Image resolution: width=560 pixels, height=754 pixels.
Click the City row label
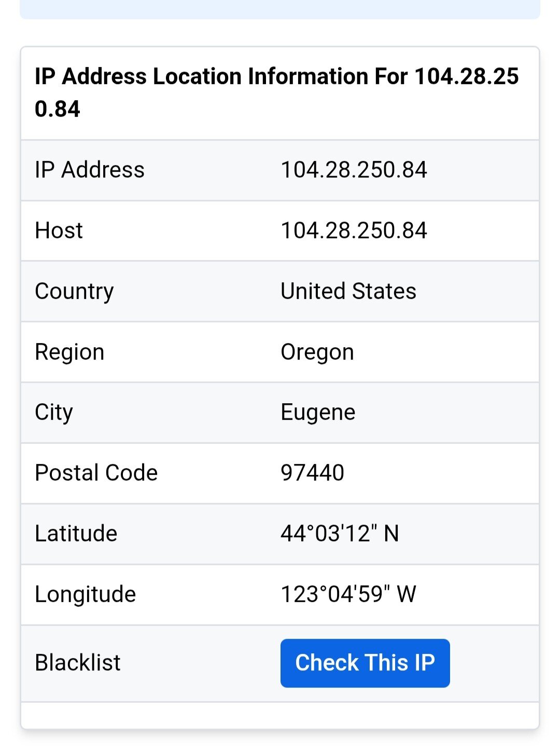point(54,413)
